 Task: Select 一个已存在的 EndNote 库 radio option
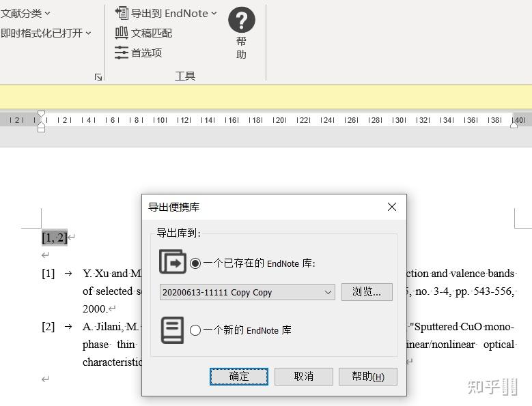(195, 263)
